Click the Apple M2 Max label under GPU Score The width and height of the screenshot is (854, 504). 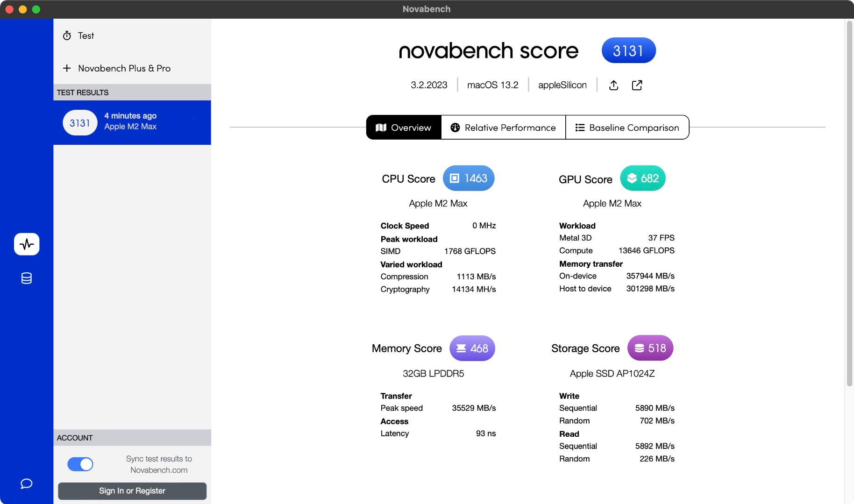click(x=612, y=203)
